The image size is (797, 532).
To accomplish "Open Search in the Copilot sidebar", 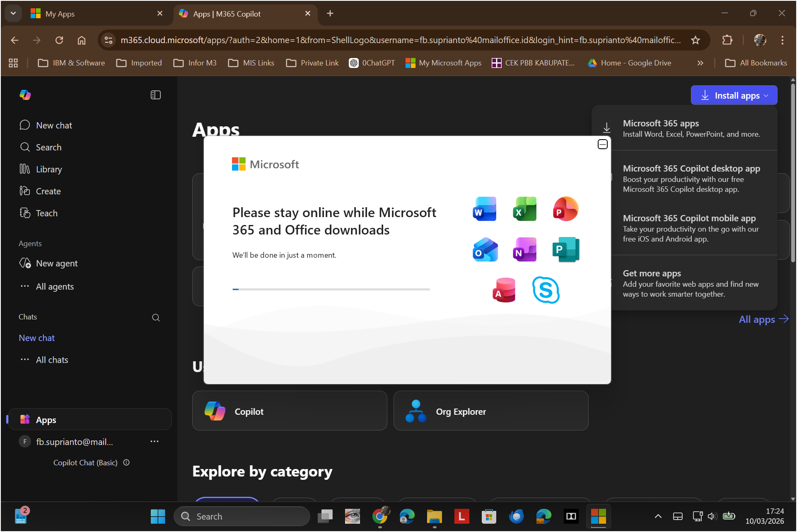I will click(x=41, y=147).
